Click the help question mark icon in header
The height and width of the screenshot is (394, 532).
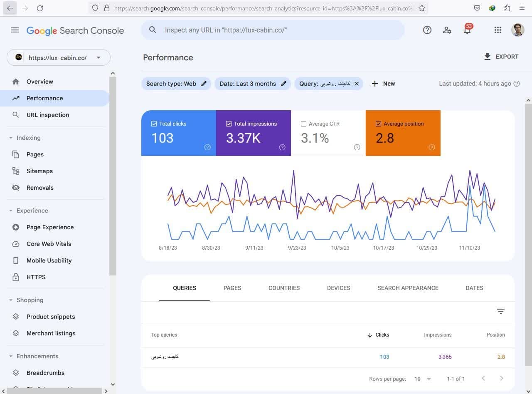427,30
